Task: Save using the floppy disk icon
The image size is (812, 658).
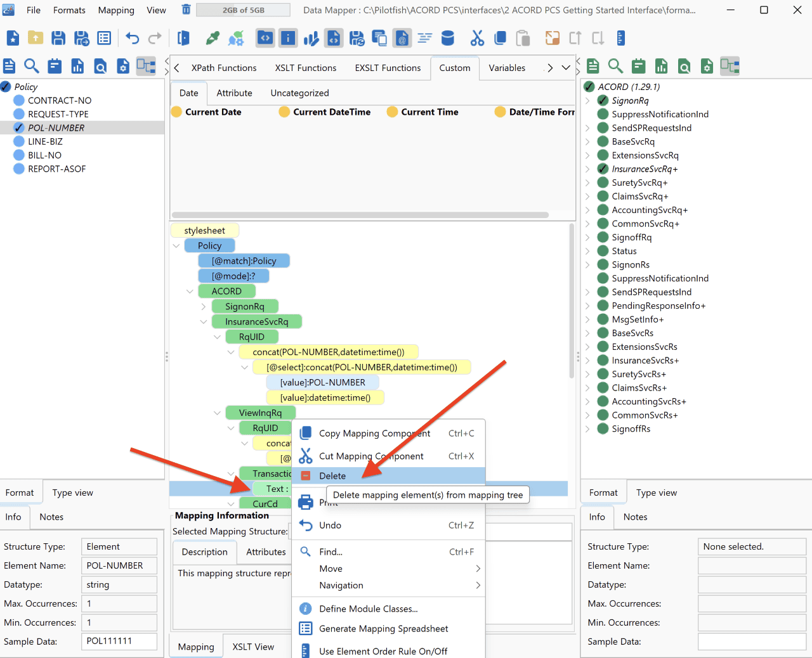Action: 58,38
